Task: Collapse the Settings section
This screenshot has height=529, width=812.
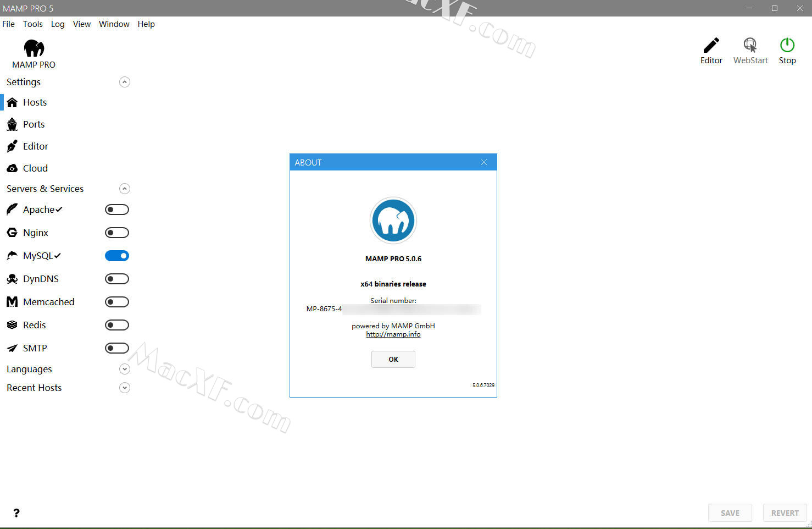Action: click(x=125, y=82)
